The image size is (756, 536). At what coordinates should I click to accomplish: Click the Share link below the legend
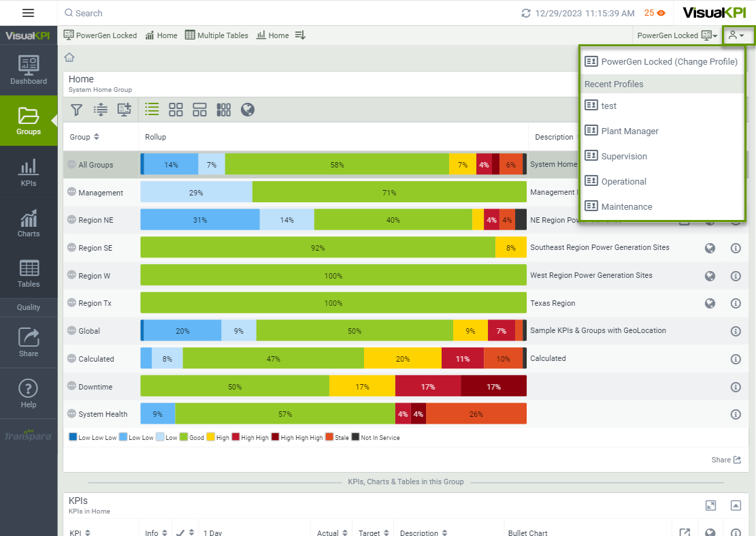coord(726,460)
